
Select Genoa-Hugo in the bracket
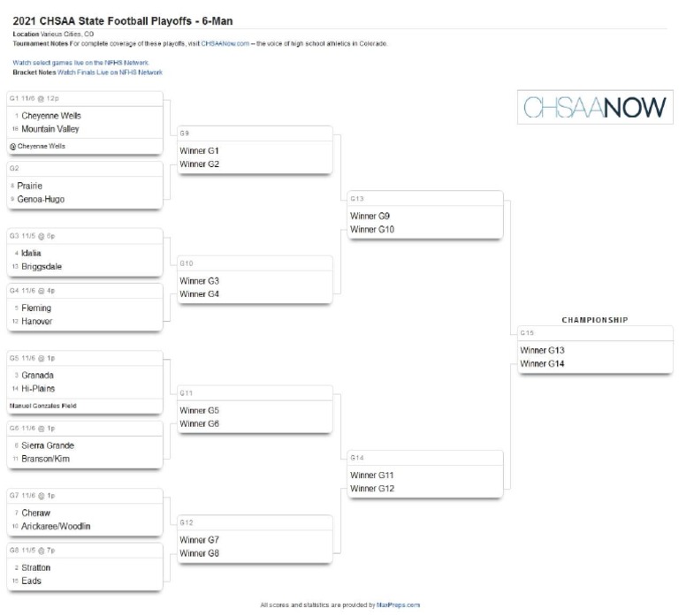41,199
